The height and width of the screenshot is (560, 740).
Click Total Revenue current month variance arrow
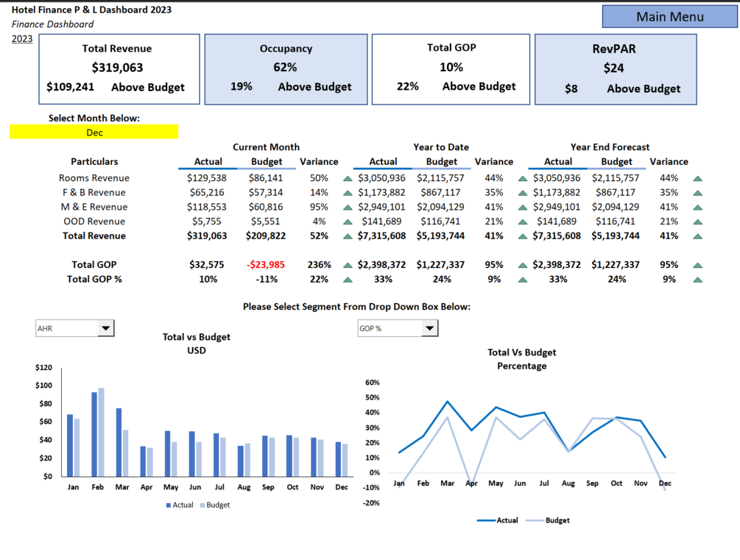pos(348,236)
